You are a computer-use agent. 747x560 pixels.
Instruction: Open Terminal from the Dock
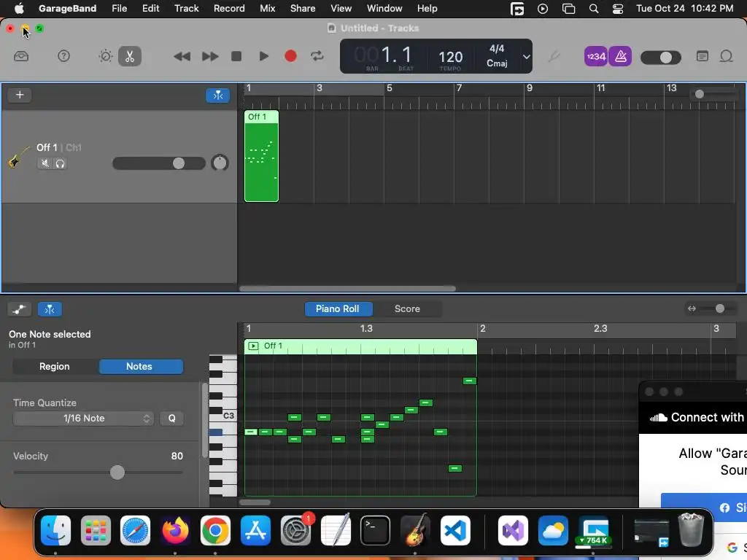coord(375,530)
